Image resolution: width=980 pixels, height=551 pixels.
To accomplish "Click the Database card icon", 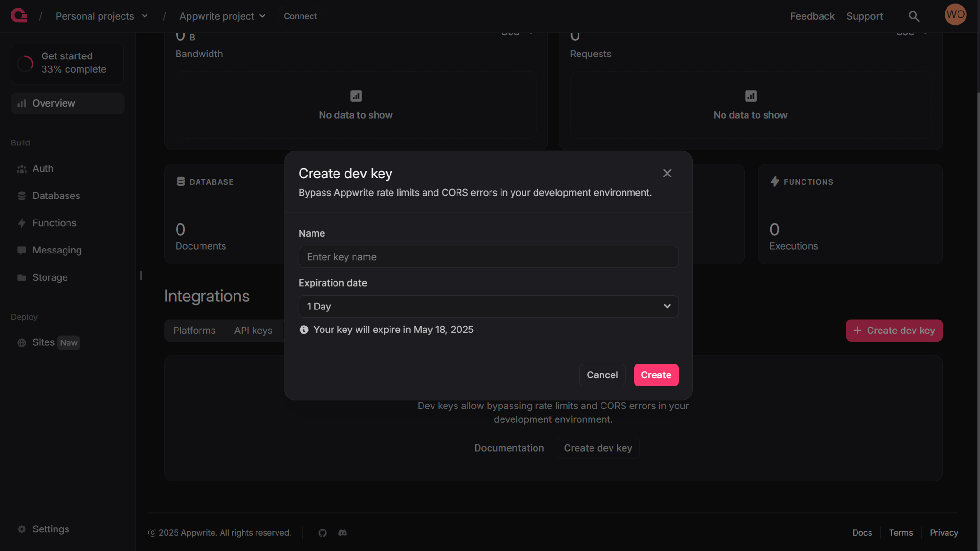I will point(180,182).
